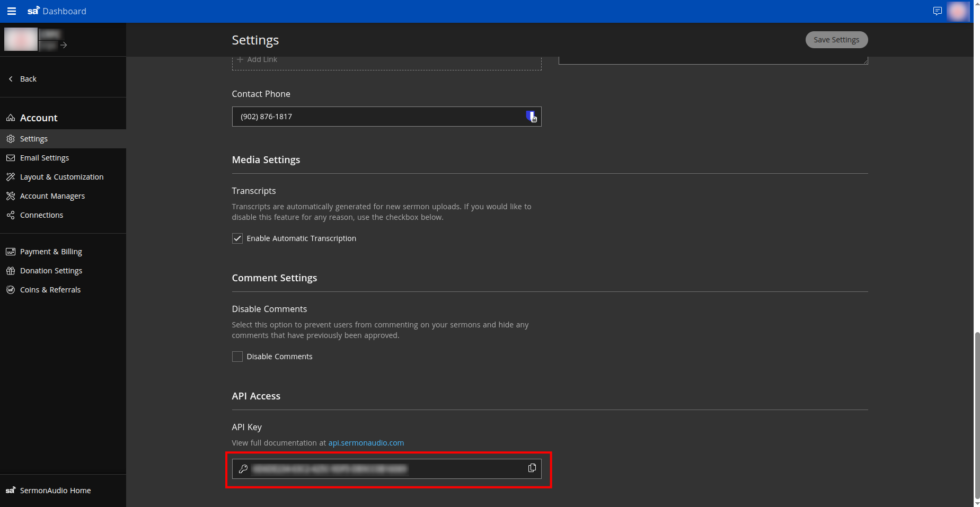Click the Media Settings heading
Screen dimensions: 980x507
coord(266,159)
